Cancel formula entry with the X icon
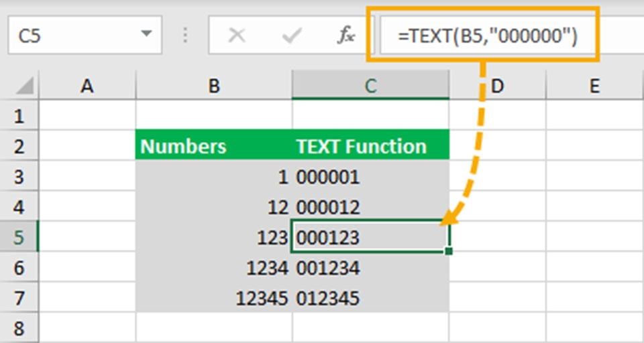Viewport: 644px width, 343px height. tap(237, 36)
